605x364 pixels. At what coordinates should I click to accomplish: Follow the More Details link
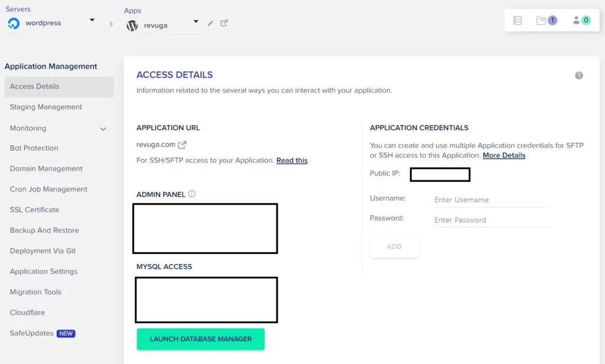[504, 155]
